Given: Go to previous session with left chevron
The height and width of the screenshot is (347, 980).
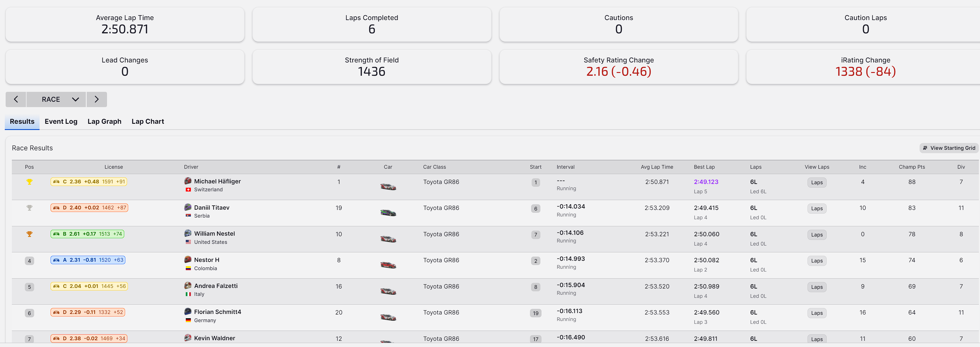Looking at the screenshot, I should (x=16, y=99).
